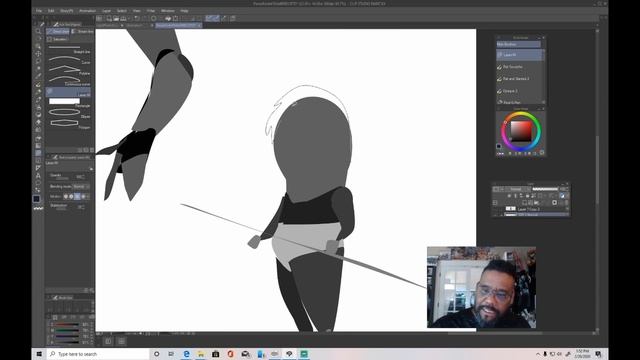Choose the Curve sub tool

coord(69,60)
